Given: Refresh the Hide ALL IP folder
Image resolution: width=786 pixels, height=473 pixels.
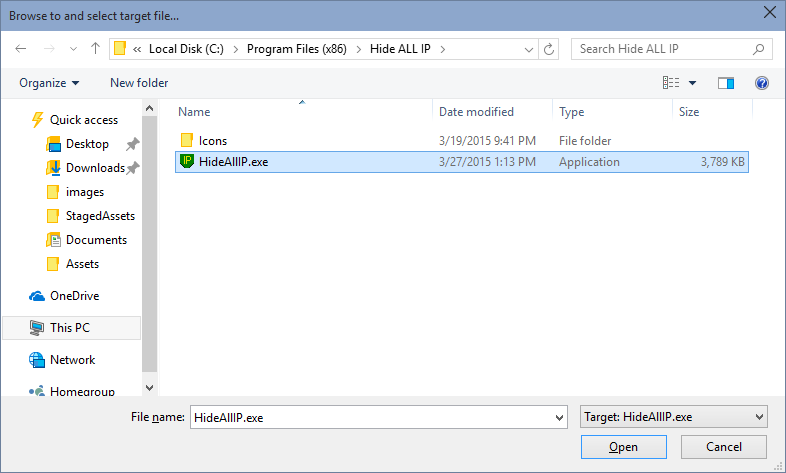Looking at the screenshot, I should (549, 49).
